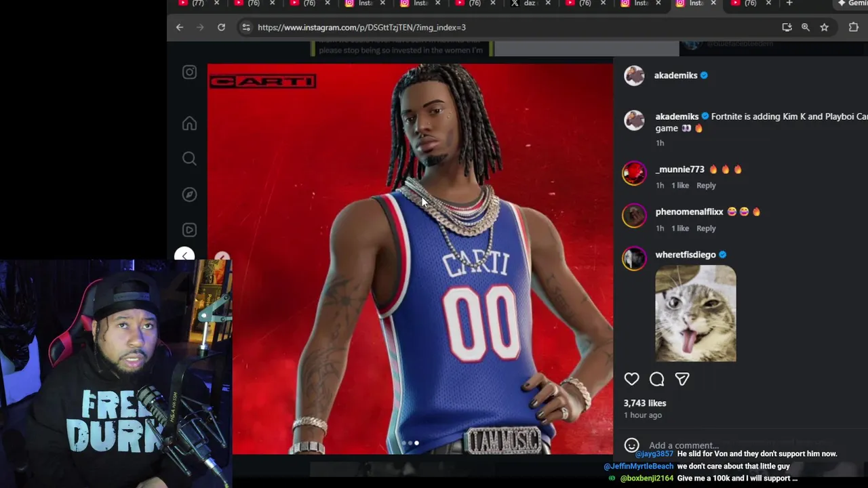The image size is (868, 488).
Task: Open _munnie773 profile avatar
Action: [x=634, y=173]
